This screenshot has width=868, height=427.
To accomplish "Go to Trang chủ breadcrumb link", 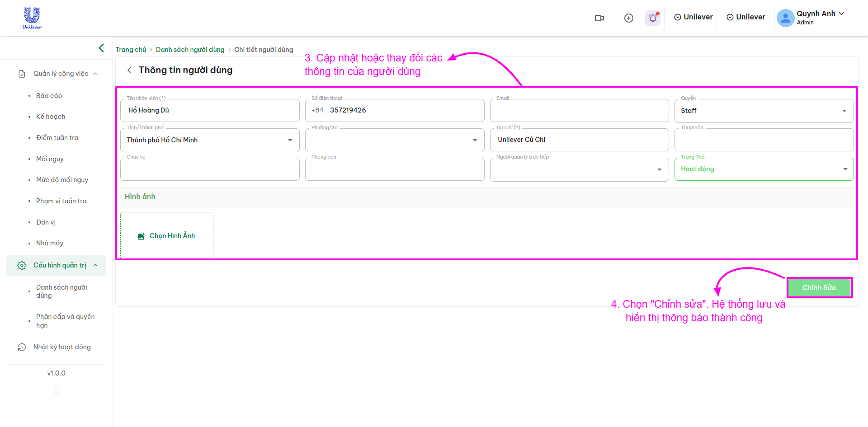I will 131,50.
